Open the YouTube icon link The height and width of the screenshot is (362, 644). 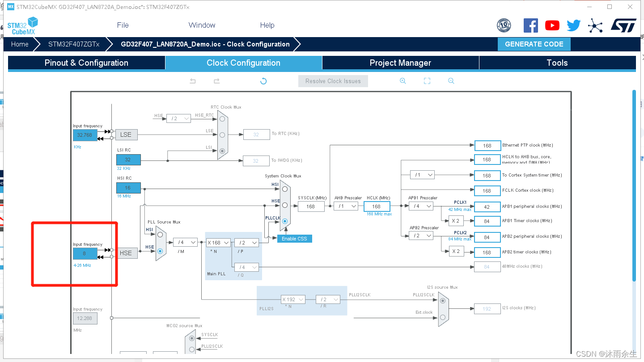552,25
